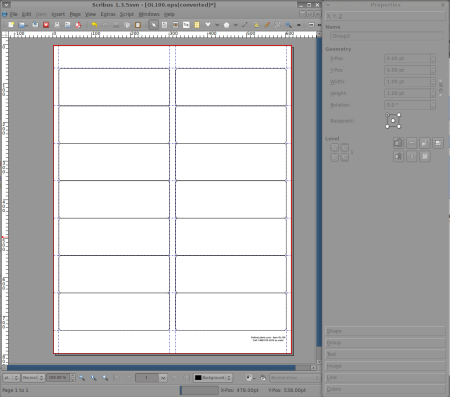This screenshot has width=450, height=397.
Task: Click the Zoom out magnifier in the bottom bar
Action: click(x=82, y=378)
